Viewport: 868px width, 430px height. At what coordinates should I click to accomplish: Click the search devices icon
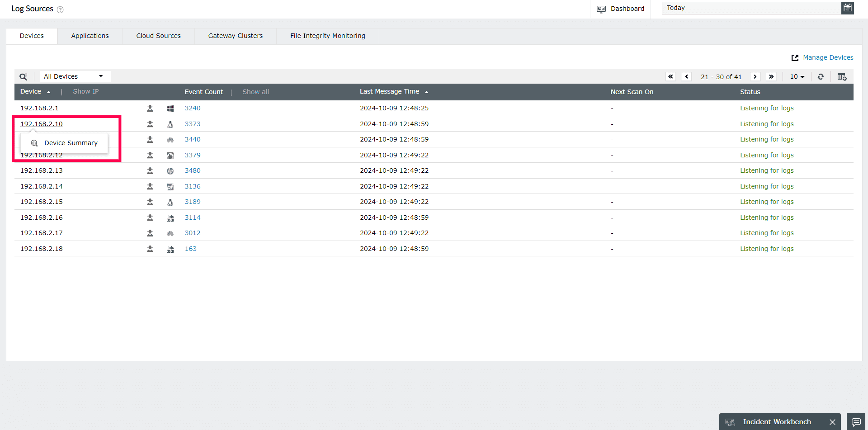coord(24,77)
